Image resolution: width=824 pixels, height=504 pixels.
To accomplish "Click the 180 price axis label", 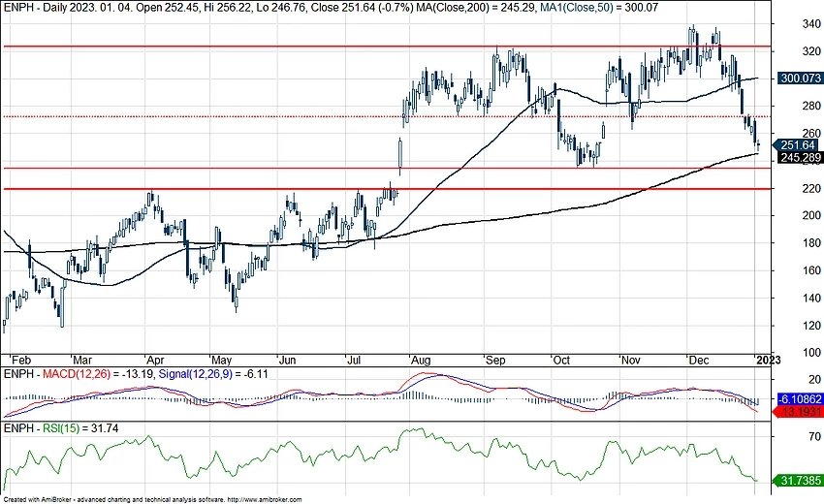I will click(811, 243).
